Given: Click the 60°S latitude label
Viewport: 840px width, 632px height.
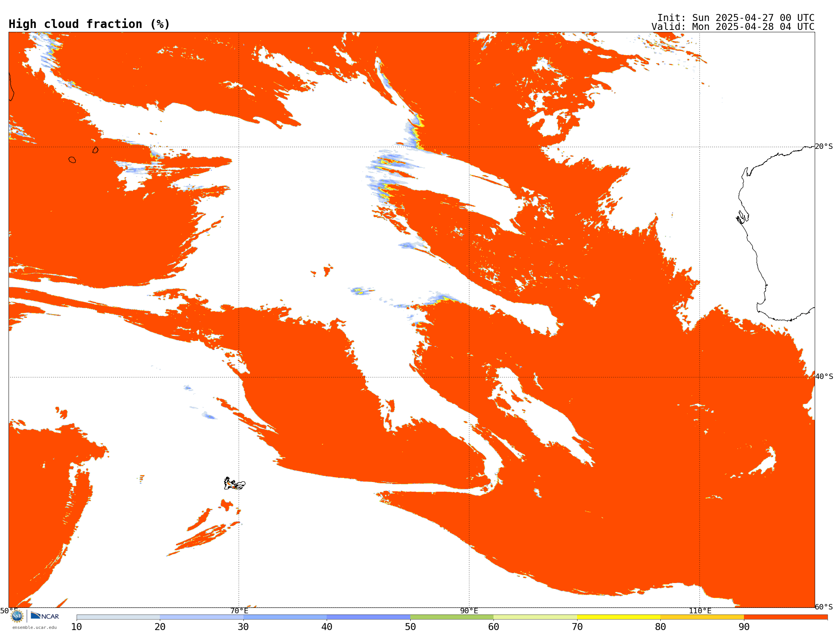Looking at the screenshot, I should [x=824, y=607].
